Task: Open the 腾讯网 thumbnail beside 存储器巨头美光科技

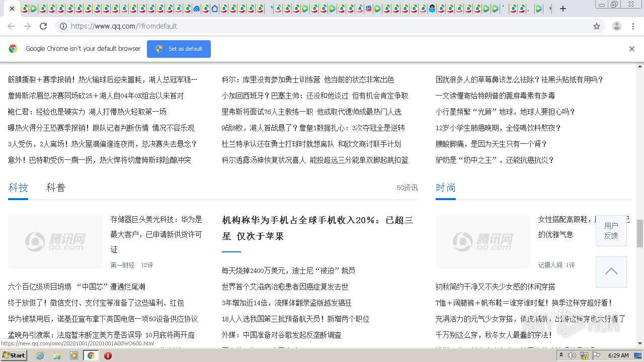Action: [x=55, y=242]
